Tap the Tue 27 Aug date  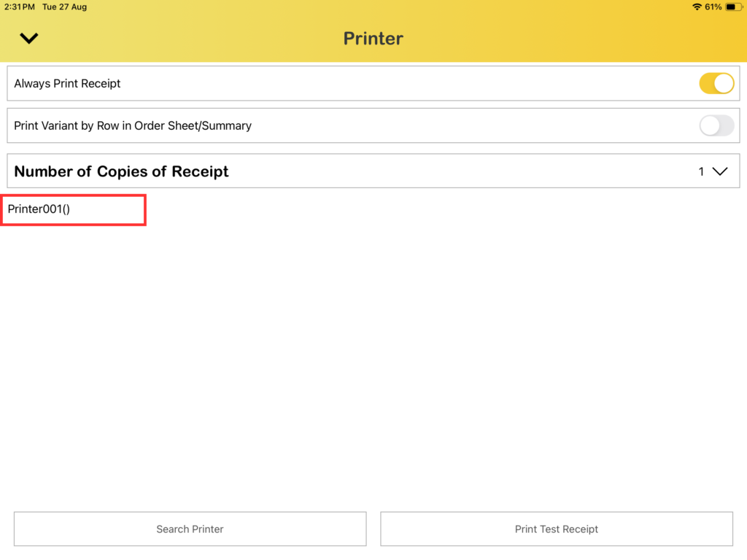[64, 7]
